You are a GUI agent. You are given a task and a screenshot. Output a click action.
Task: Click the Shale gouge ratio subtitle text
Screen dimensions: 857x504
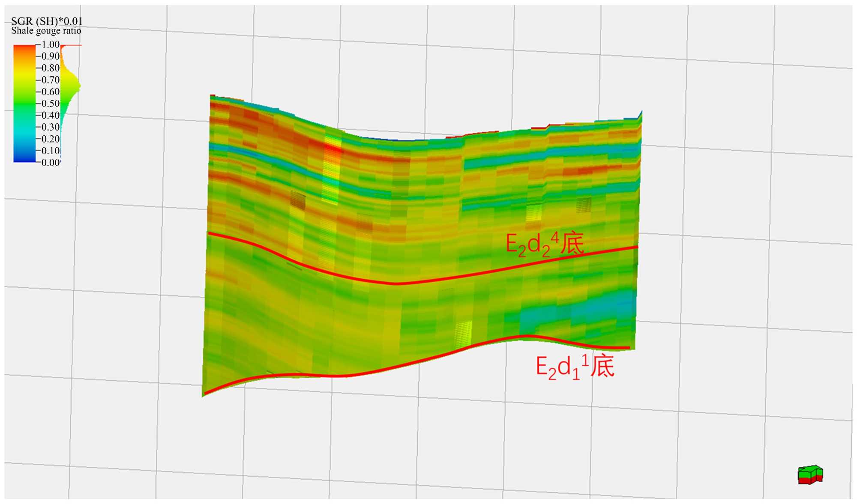coord(46,31)
